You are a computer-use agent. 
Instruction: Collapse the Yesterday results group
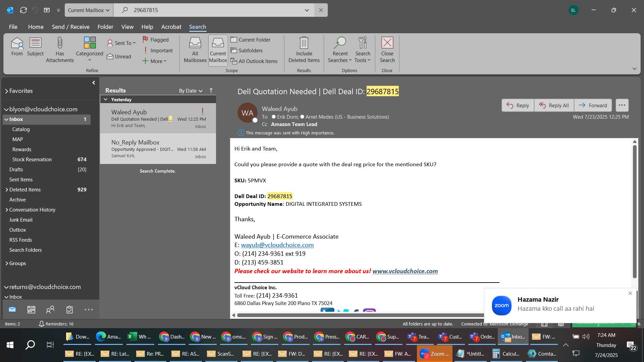(106, 100)
